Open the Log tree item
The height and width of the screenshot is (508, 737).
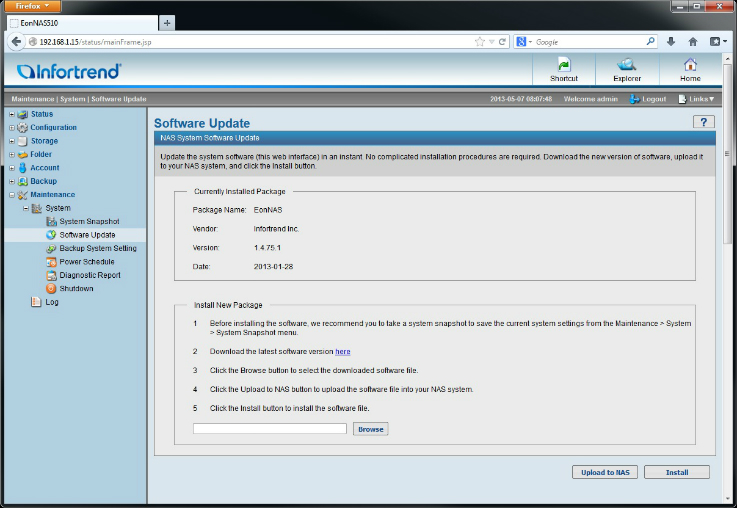52,302
